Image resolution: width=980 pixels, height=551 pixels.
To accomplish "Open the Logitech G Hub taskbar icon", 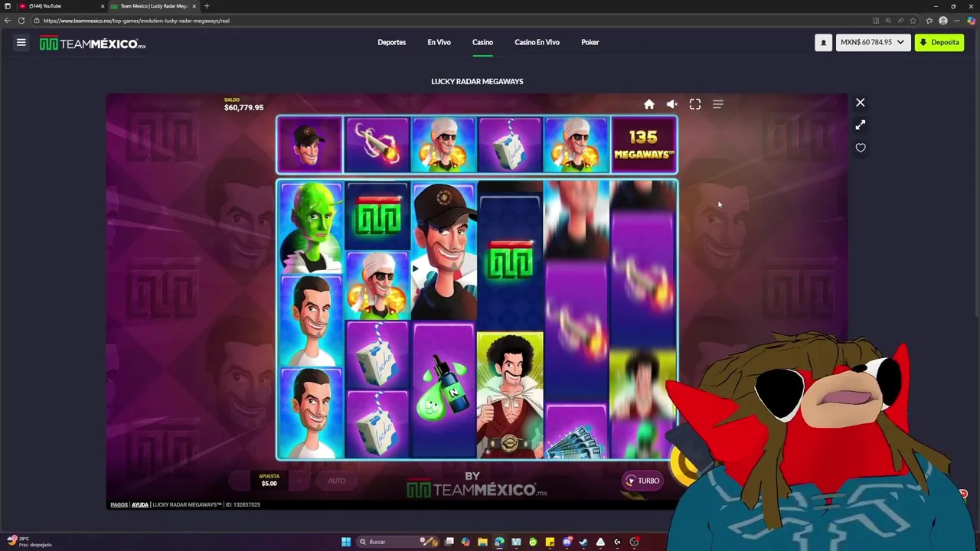I will (x=617, y=542).
